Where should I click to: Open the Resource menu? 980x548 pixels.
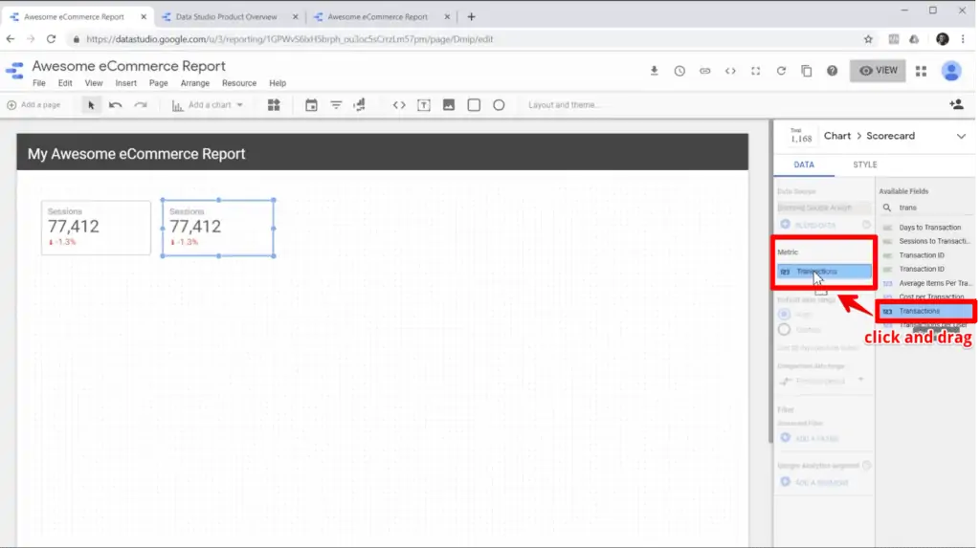tap(239, 83)
